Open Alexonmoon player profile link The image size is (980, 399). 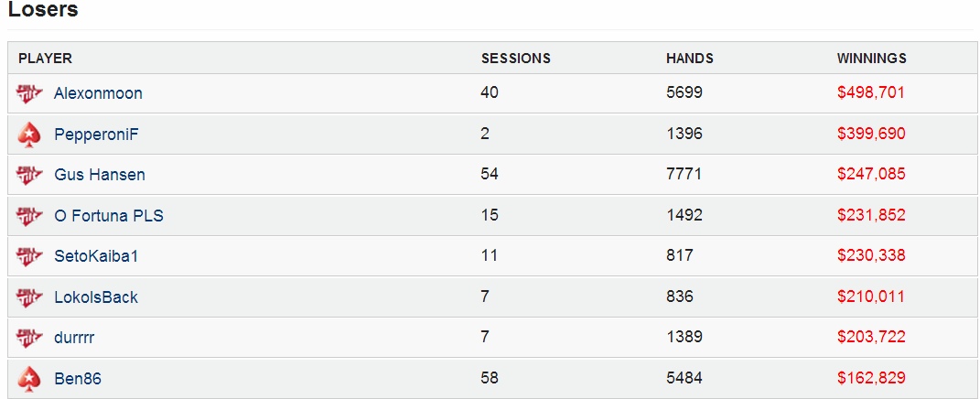pos(98,93)
